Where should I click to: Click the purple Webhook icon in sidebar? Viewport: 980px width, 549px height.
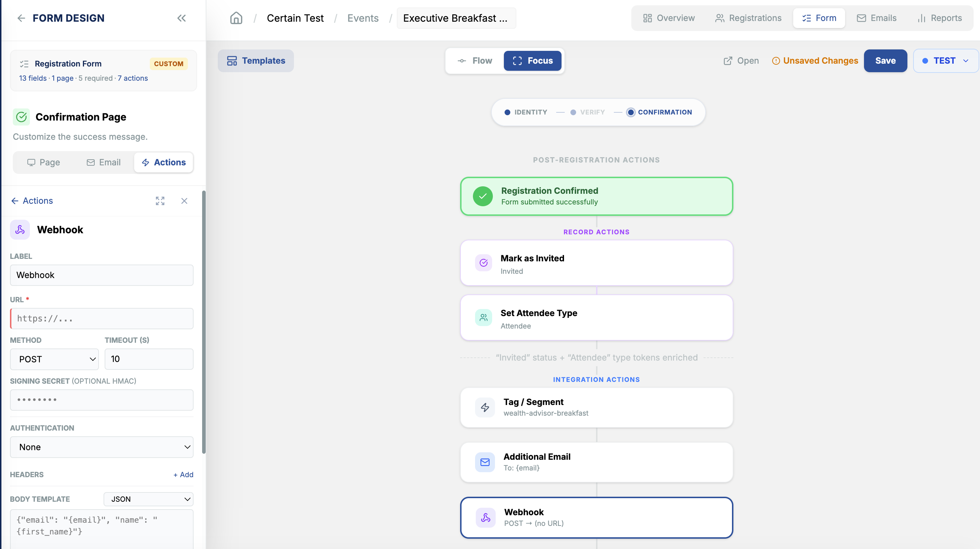[20, 230]
